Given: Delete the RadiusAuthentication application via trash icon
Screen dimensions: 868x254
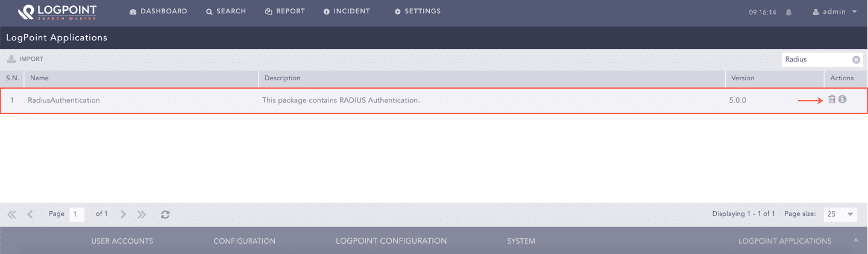Looking at the screenshot, I should [832, 100].
